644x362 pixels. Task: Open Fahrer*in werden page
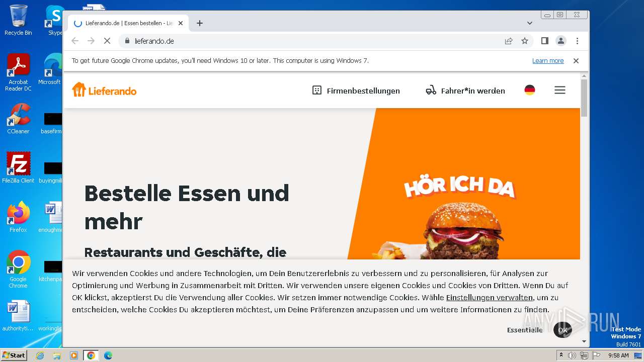465,90
